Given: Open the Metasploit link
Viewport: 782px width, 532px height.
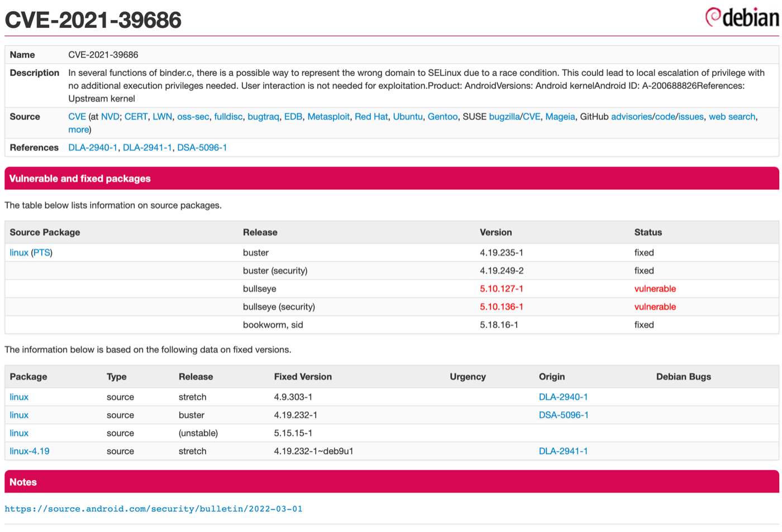Looking at the screenshot, I should (328, 117).
